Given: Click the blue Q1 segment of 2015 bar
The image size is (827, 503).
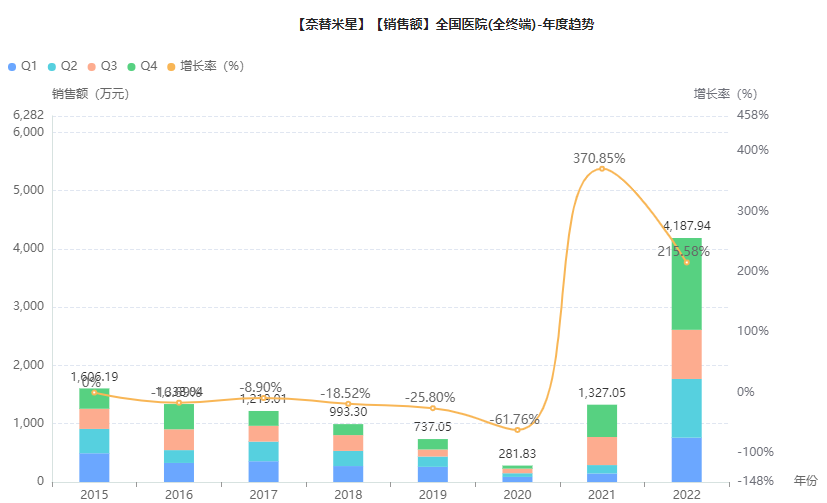Looking at the screenshot, I should click(x=94, y=467).
